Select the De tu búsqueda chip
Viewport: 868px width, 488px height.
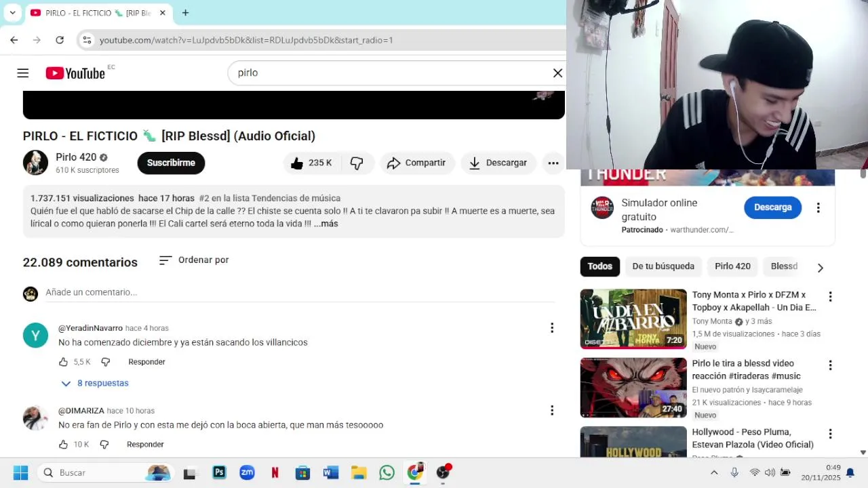click(x=663, y=266)
